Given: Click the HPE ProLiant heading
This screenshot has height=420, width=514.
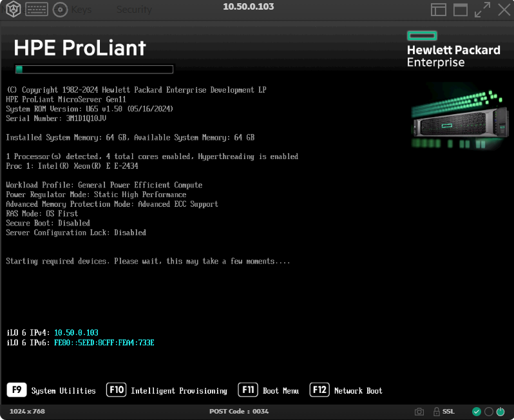Looking at the screenshot, I should pyautogui.click(x=80, y=48).
